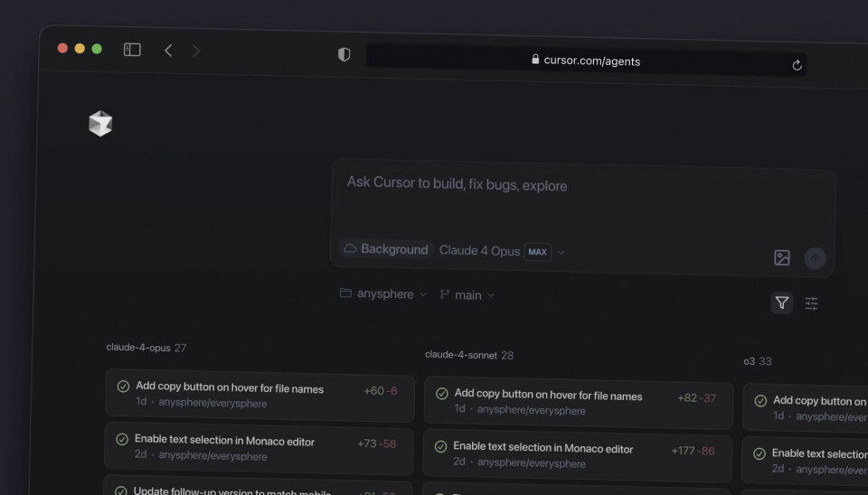Click the folder icon beside anysphere
Screen dimensions: 868x495
[345, 293]
